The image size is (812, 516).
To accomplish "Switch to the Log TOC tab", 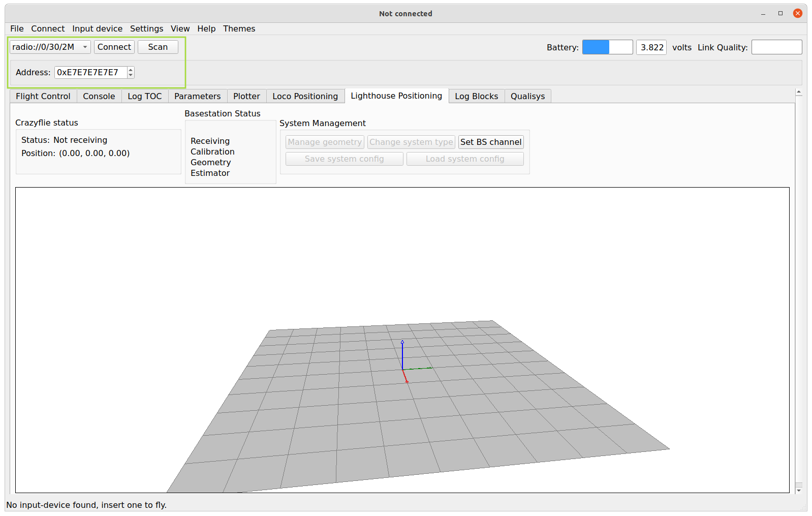I will pyautogui.click(x=145, y=96).
